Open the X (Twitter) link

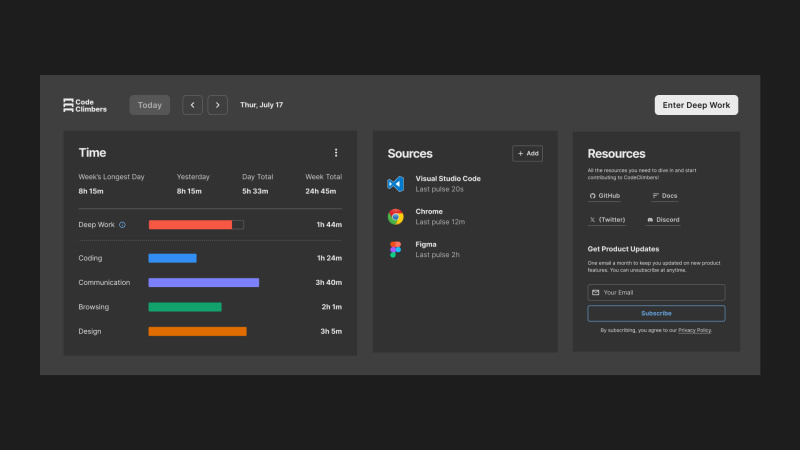pyautogui.click(x=607, y=219)
